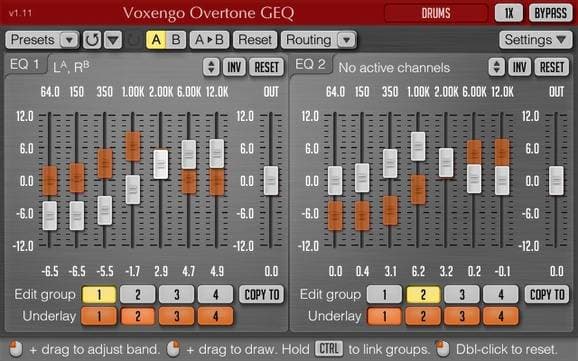Reset the EQ 2 panel
The width and height of the screenshot is (578, 361).
(x=552, y=67)
